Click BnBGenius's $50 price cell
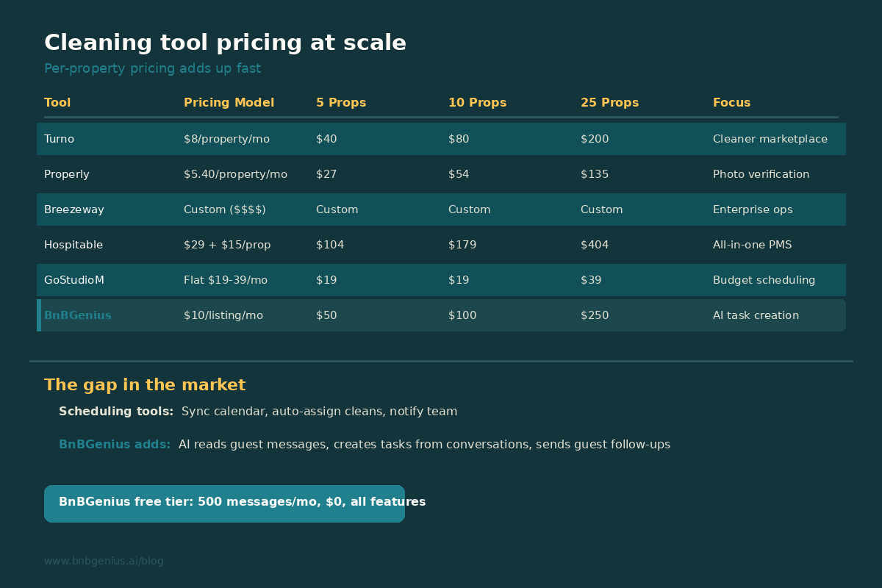The height and width of the screenshot is (588, 882). 326,315
